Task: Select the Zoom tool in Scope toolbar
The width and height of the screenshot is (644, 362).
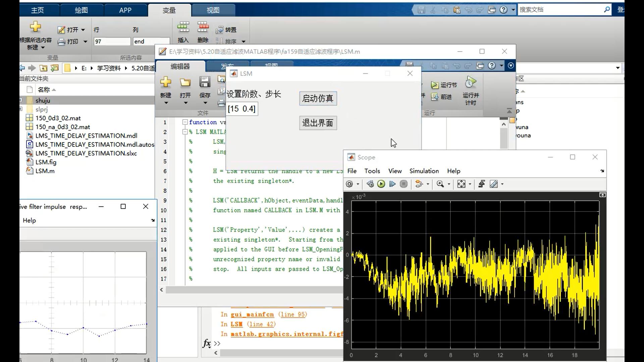Action: 440,184
